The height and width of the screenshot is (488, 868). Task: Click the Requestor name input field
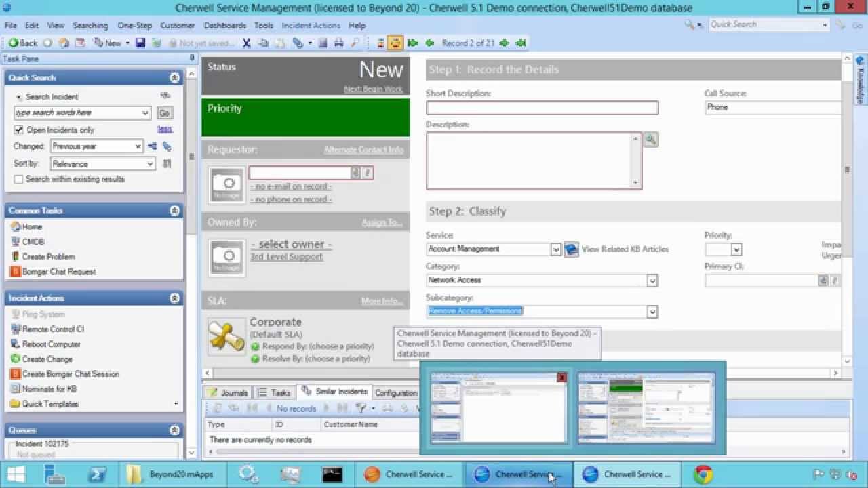click(299, 173)
